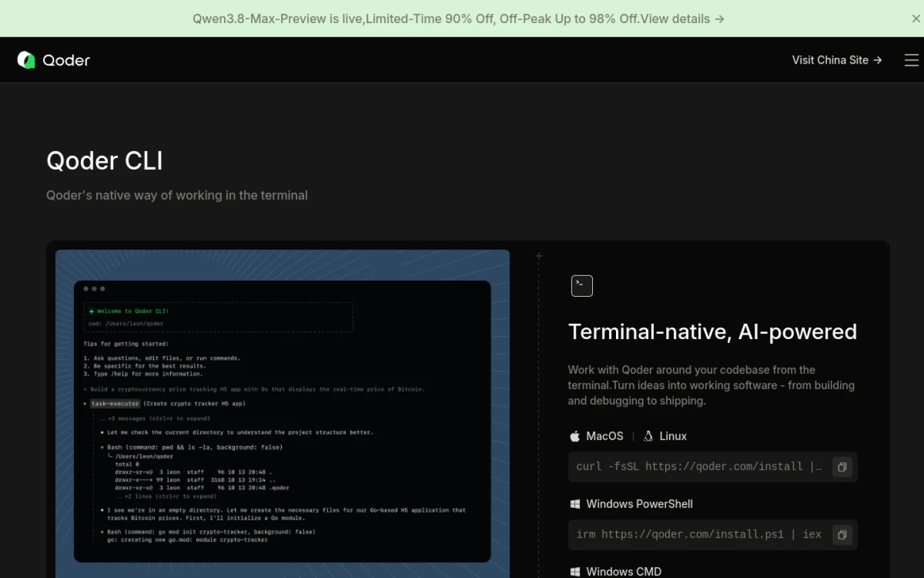This screenshot has width=924, height=578.
Task: Dismiss the Qwen3.8 promotion banner
Action: coord(916,19)
